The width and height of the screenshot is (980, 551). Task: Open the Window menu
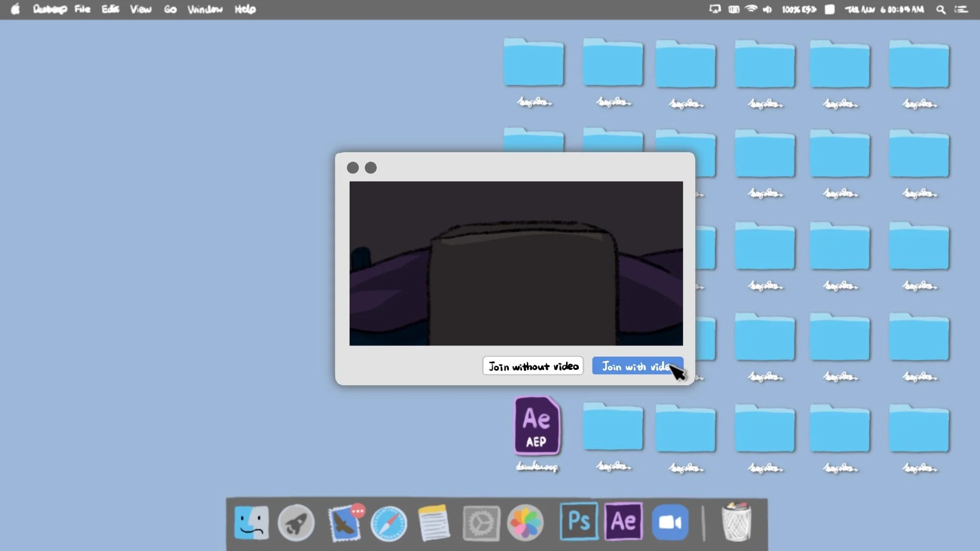tap(205, 9)
